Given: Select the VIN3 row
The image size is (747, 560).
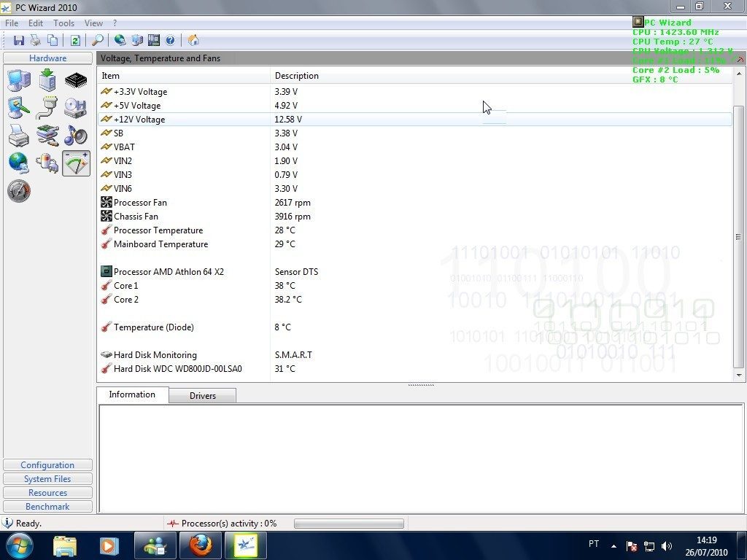Looking at the screenshot, I should (x=414, y=174).
